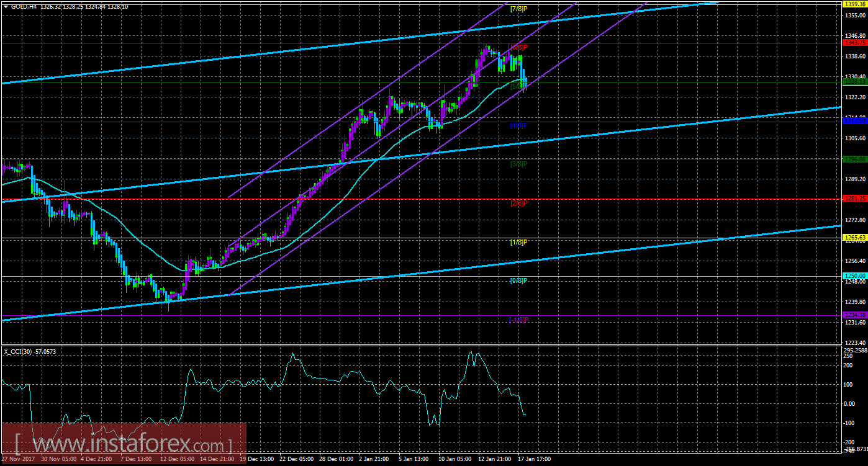This screenshot has height=466, width=868.
Task: Select the cyan [0/8]P level label
Action: pos(518,280)
